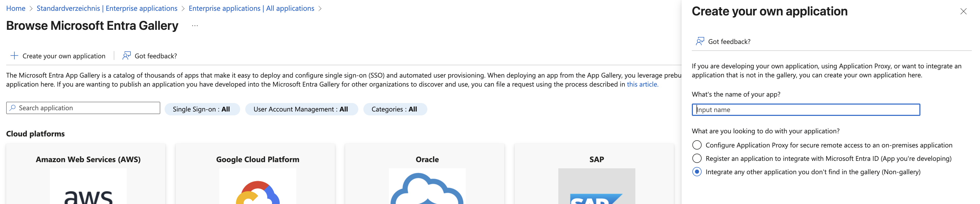
Task: Click the magnifier icon in the Search application box
Action: click(x=13, y=108)
